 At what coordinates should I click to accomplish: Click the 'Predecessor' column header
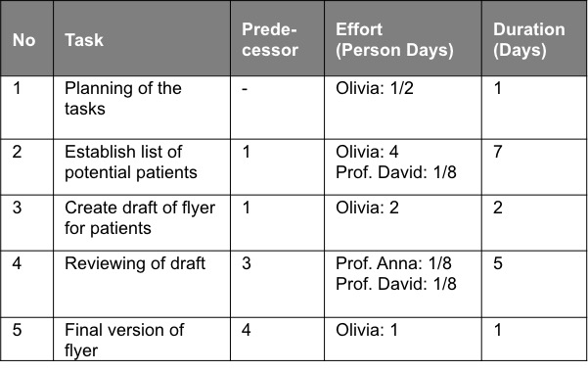(x=277, y=38)
